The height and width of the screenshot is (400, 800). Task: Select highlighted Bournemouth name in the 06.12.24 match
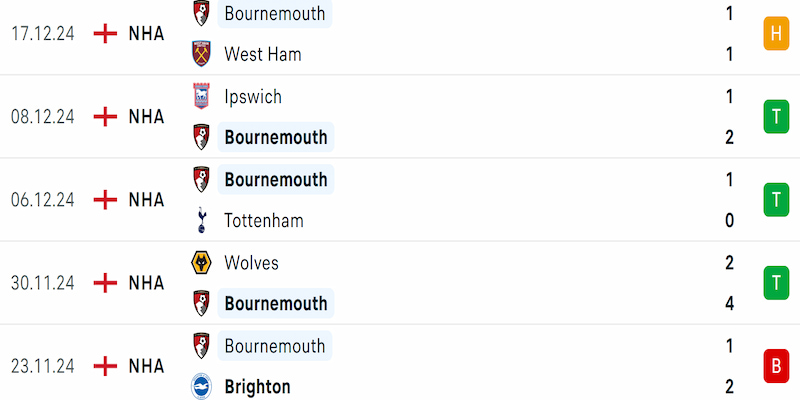(276, 180)
